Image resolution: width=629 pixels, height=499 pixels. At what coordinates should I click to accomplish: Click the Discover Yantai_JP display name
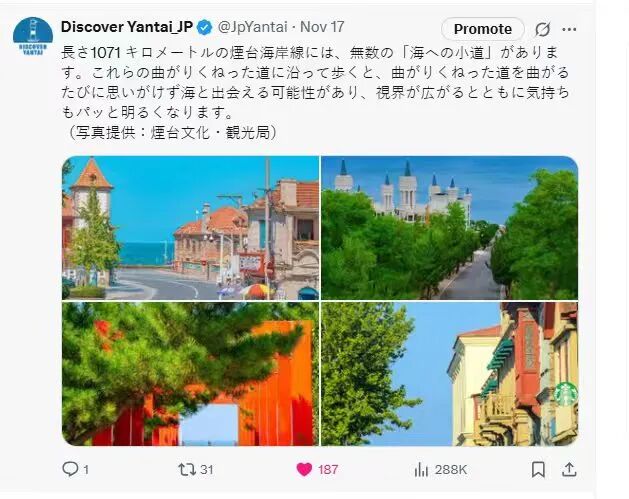(x=127, y=27)
